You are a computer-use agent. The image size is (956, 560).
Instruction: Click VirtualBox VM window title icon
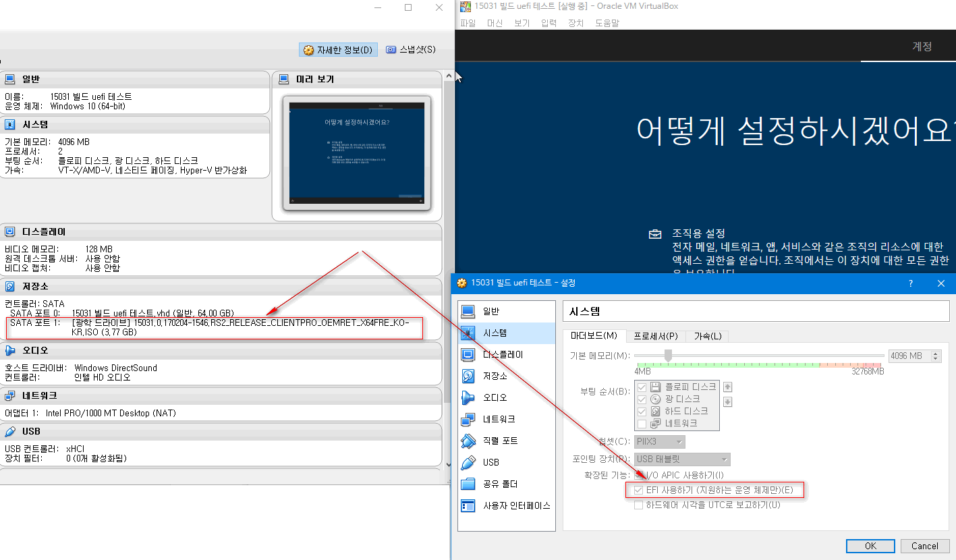tap(465, 6)
